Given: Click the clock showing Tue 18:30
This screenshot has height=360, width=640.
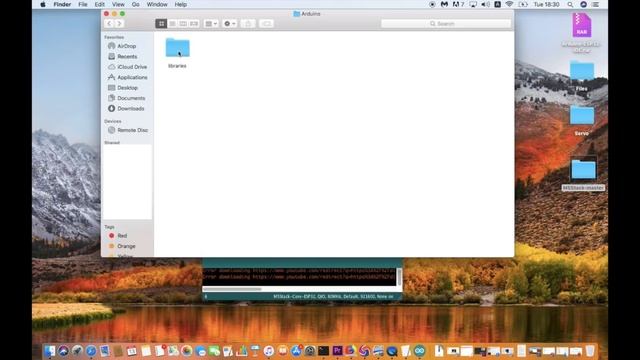Looking at the screenshot, I should coord(547,4).
